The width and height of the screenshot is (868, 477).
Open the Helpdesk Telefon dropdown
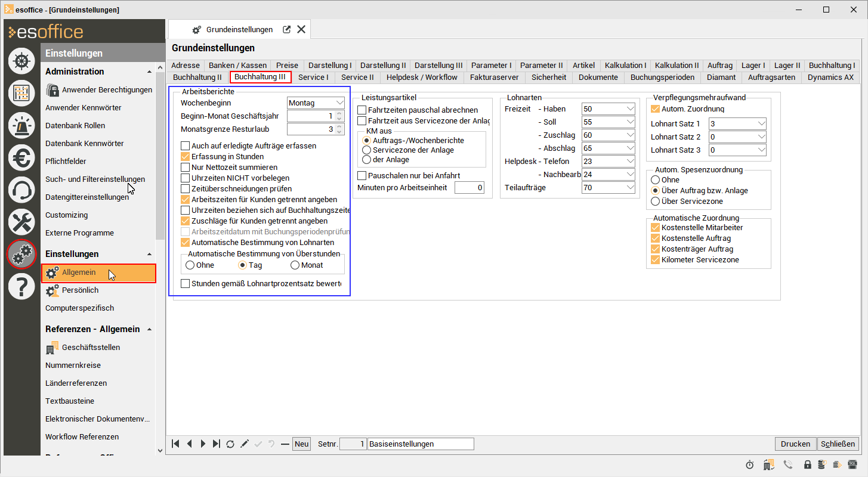tap(631, 162)
